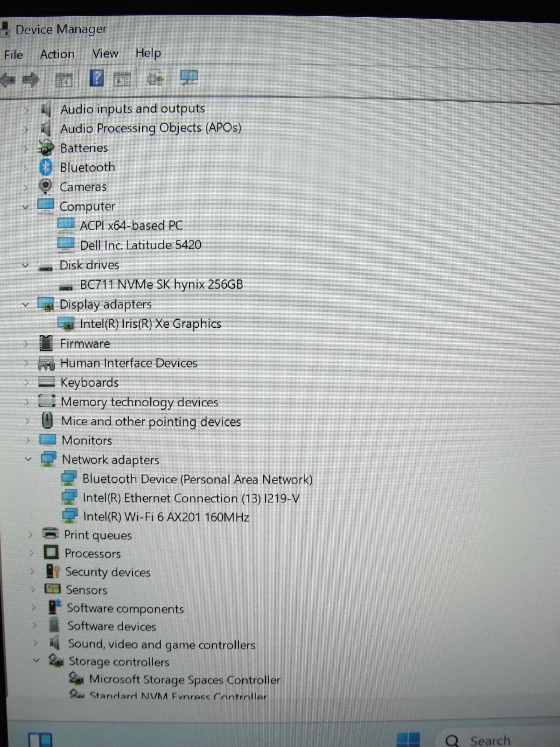Collapse the Network adapters category

[x=28, y=459]
